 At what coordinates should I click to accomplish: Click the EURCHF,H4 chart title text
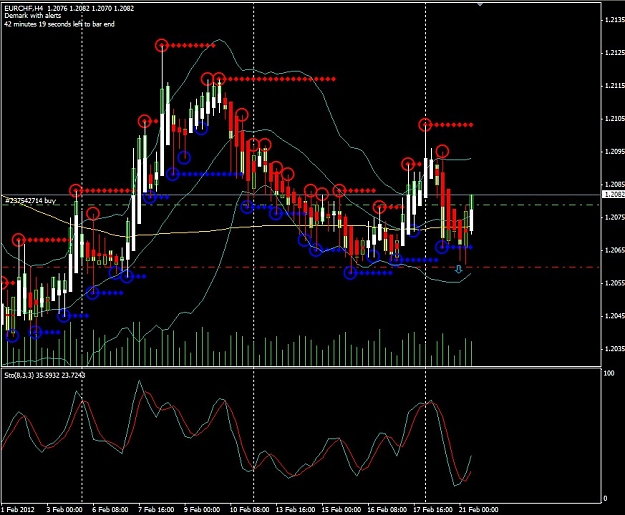click(69, 8)
